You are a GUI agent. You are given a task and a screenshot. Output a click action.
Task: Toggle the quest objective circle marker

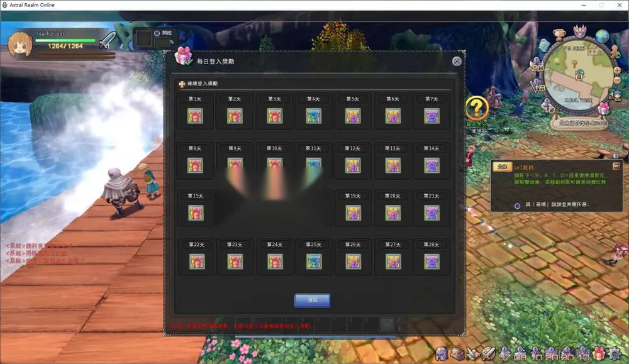tap(518, 206)
